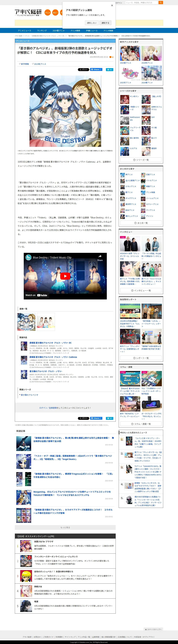Open first gallery thumbnail of Blue Destiny
The width and height of the screenshot is (178, 644).
(x=26, y=322)
